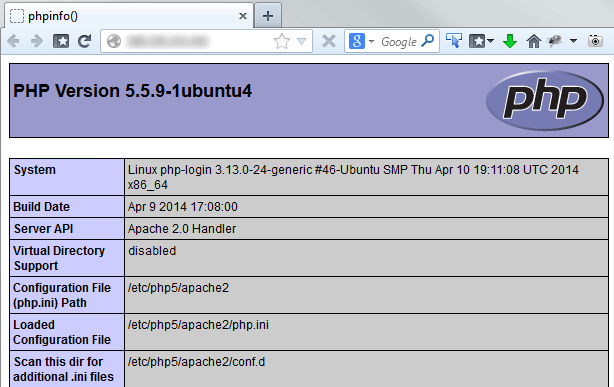Viewport: 614px width, 387px height.
Task: Go back using the back arrow
Action: (x=13, y=41)
